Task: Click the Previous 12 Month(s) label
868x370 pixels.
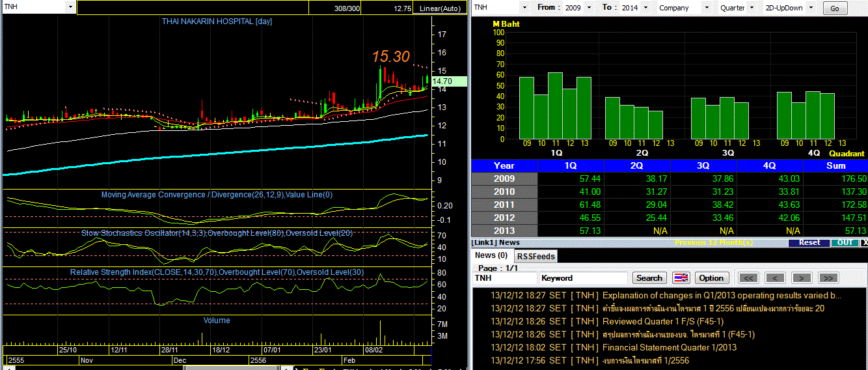Action: 715,242
